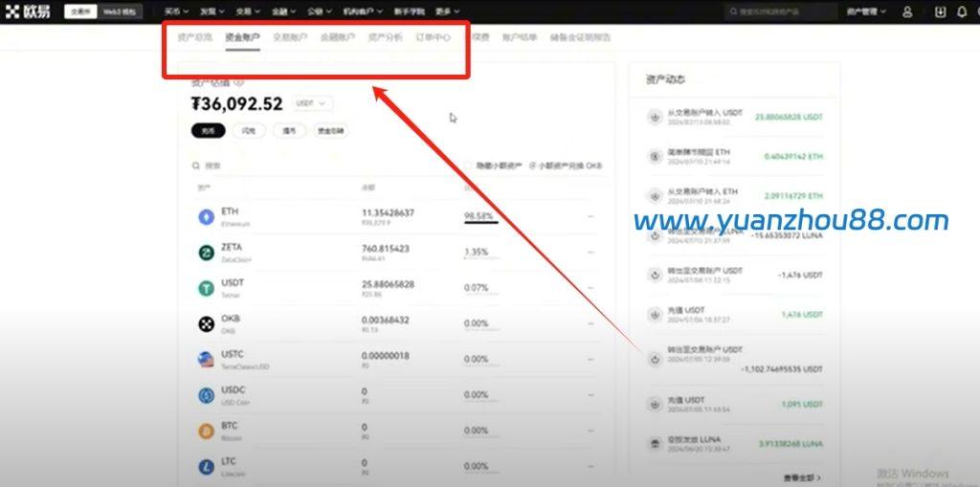The width and height of the screenshot is (980, 487).
Task: Switch to the Web3 钱包 toggle
Action: 121,12
